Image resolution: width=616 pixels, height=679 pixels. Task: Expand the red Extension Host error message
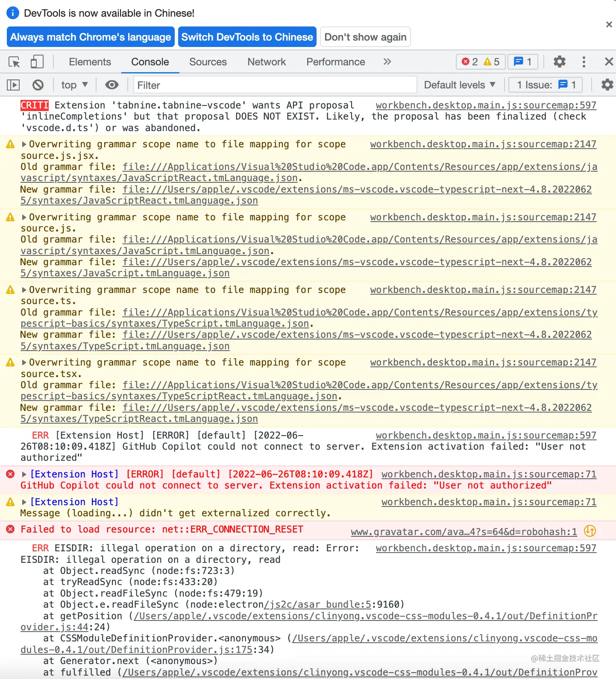[x=24, y=474]
